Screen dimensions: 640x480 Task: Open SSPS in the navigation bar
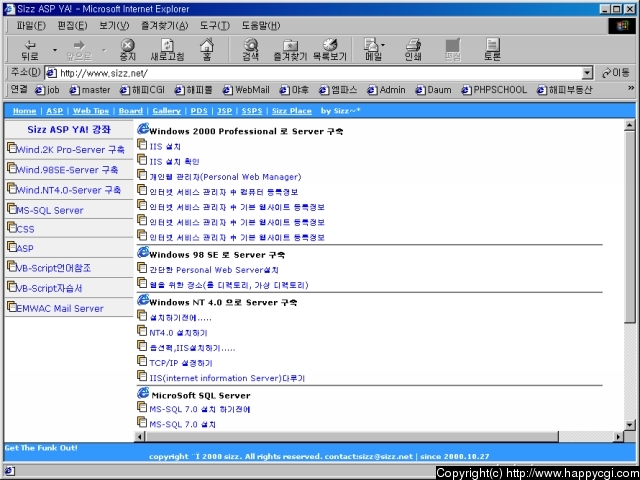252,111
